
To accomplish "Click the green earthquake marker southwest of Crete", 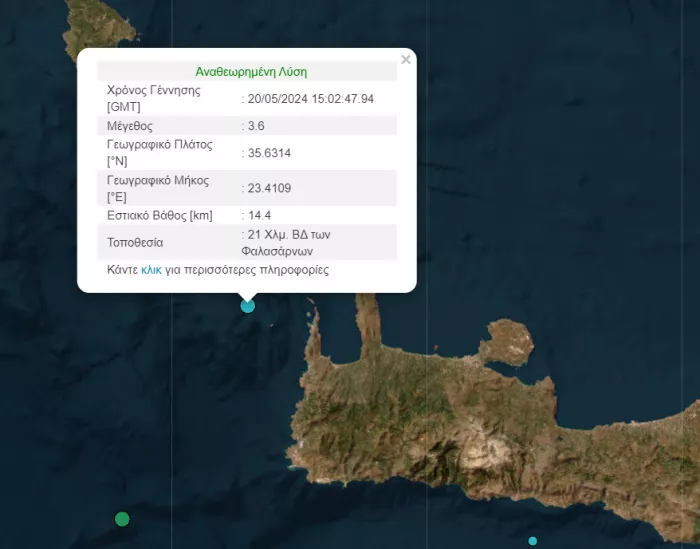I will [x=122, y=518].
